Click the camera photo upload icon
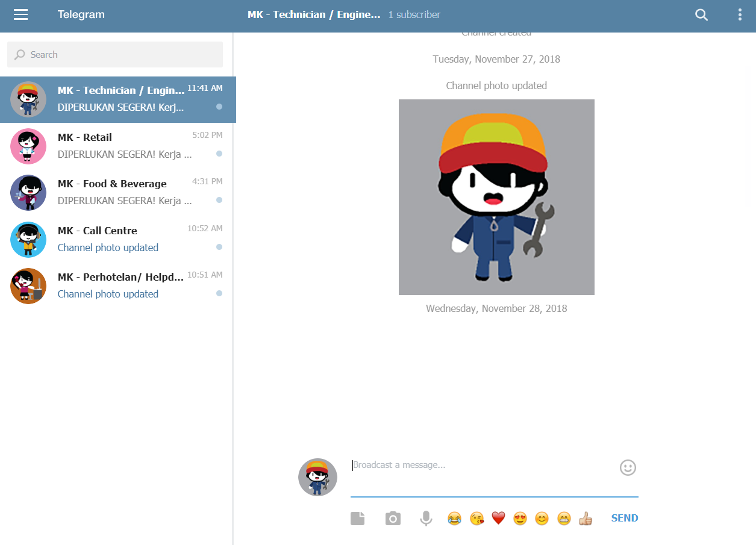This screenshot has width=756, height=545. pyautogui.click(x=393, y=518)
